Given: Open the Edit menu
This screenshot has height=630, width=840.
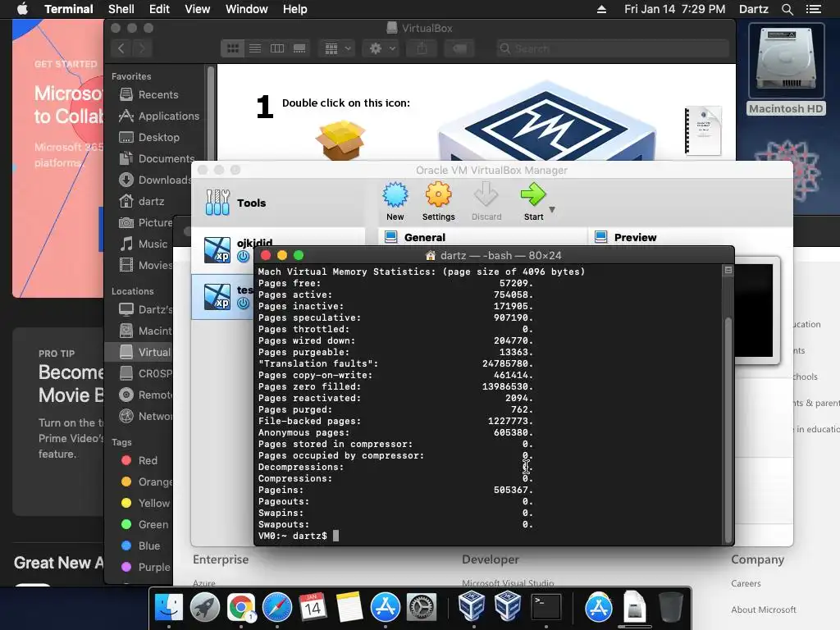Looking at the screenshot, I should (159, 9).
